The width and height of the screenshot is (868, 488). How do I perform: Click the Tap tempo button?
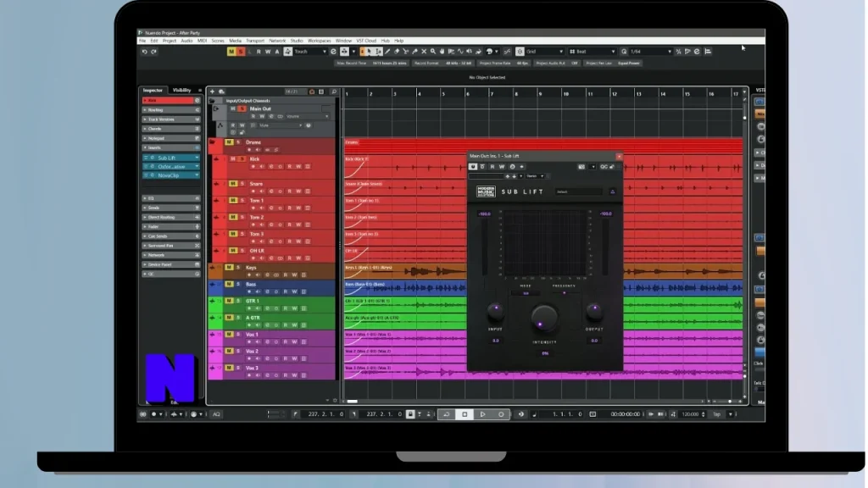pyautogui.click(x=717, y=413)
